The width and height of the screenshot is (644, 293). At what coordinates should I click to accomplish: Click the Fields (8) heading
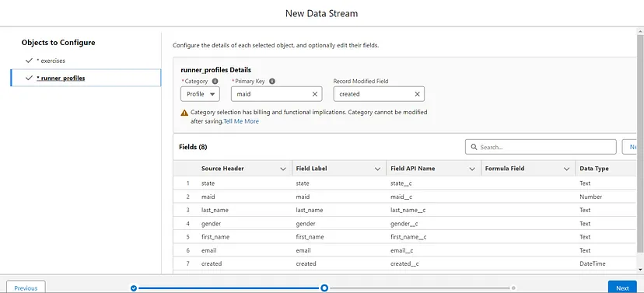(x=193, y=147)
